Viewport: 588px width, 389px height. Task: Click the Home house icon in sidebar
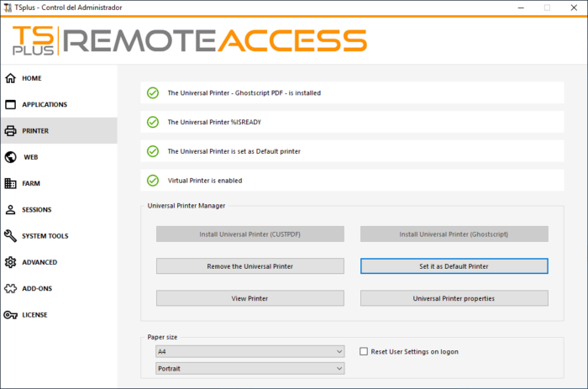[10, 78]
